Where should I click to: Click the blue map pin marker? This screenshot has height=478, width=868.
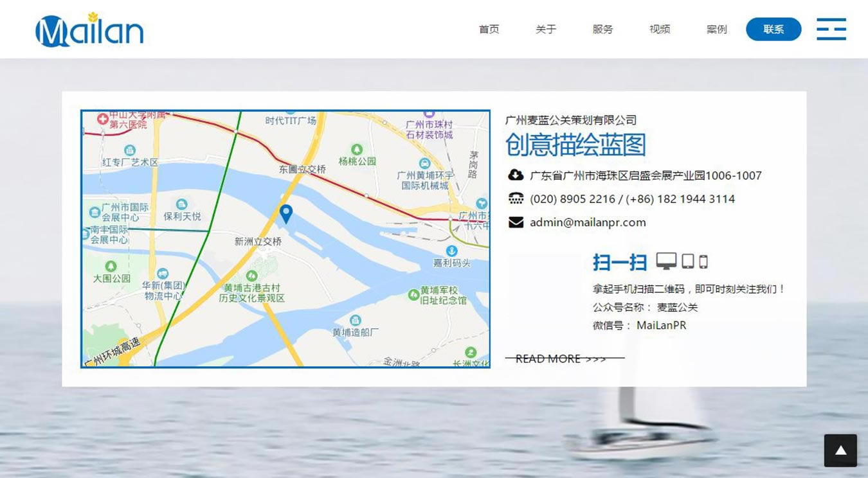click(285, 214)
